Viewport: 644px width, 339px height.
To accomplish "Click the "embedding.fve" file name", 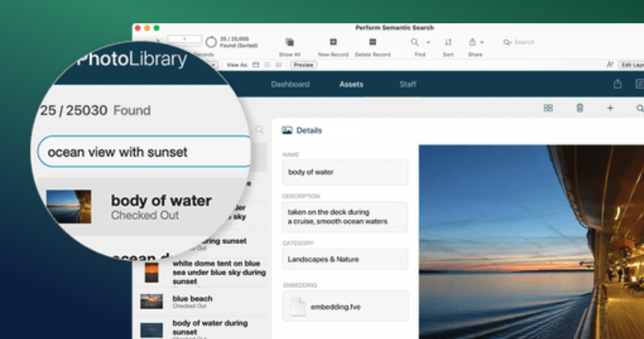I will (335, 307).
